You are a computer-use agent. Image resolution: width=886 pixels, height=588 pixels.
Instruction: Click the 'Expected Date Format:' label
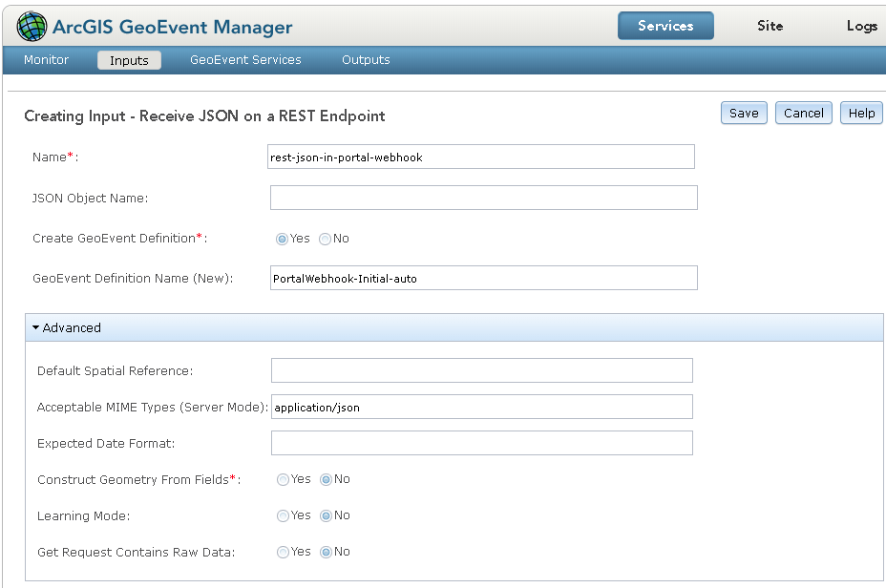pos(106,444)
